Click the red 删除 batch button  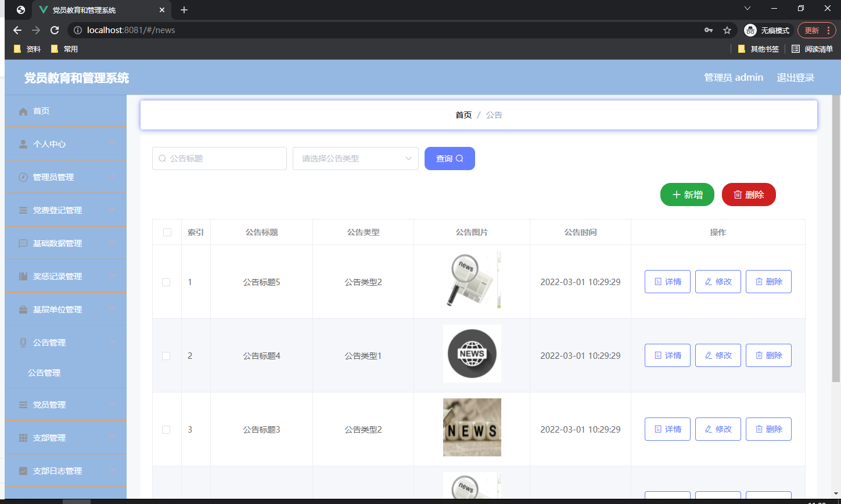749,195
